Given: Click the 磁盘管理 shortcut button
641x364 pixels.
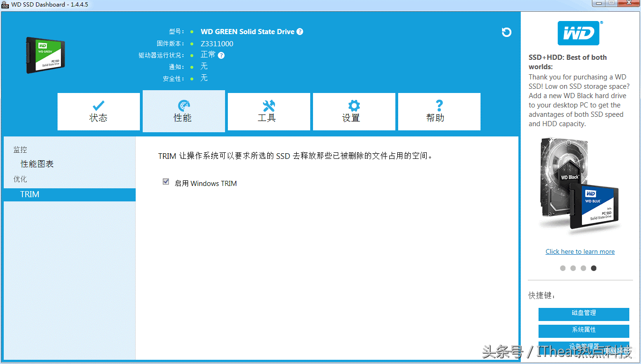Looking at the screenshot, I should (584, 314).
